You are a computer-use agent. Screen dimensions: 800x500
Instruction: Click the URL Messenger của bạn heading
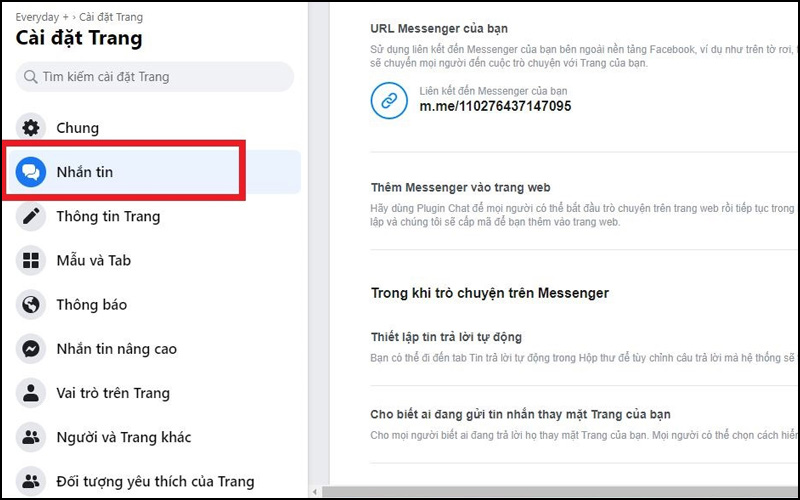(x=439, y=29)
